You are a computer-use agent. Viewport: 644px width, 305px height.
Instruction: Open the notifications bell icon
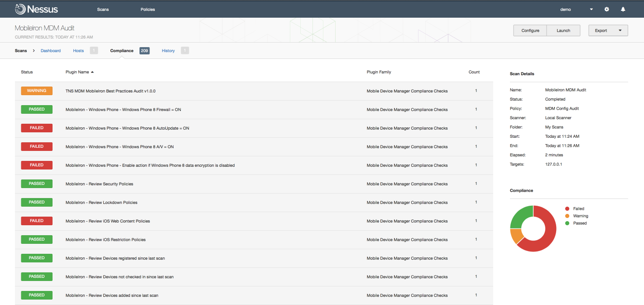pyautogui.click(x=623, y=9)
